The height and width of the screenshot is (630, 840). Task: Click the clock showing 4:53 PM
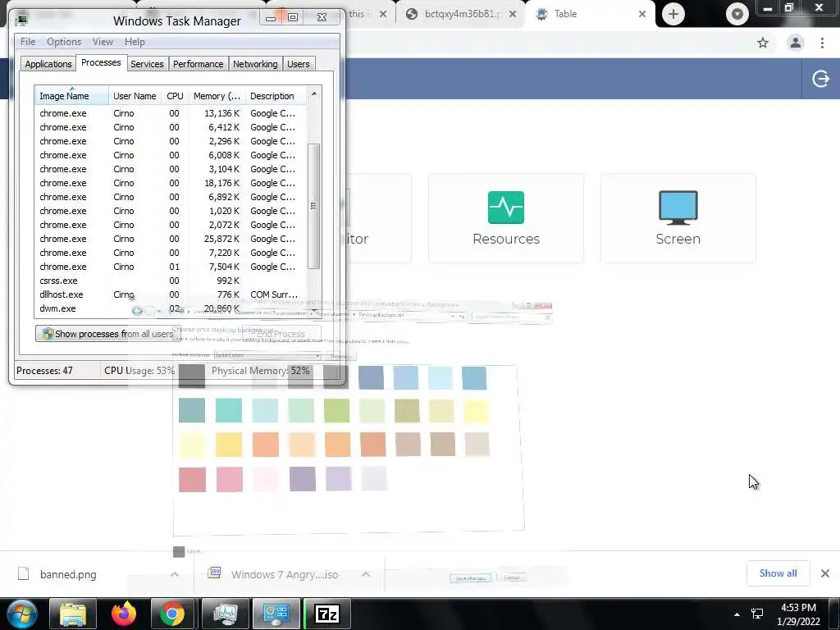(798, 608)
